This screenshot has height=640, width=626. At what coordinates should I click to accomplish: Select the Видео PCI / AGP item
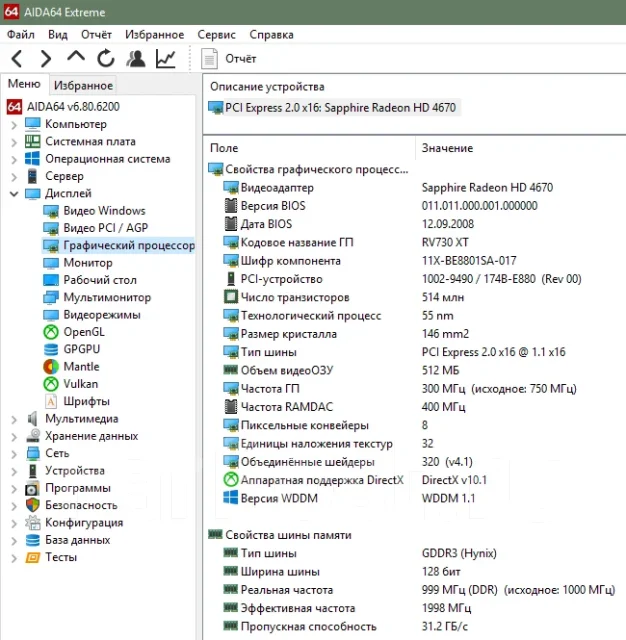[x=105, y=228]
